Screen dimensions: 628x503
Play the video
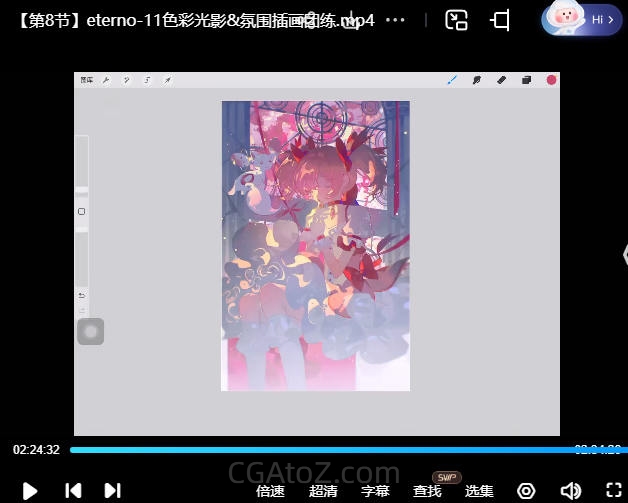click(x=30, y=490)
